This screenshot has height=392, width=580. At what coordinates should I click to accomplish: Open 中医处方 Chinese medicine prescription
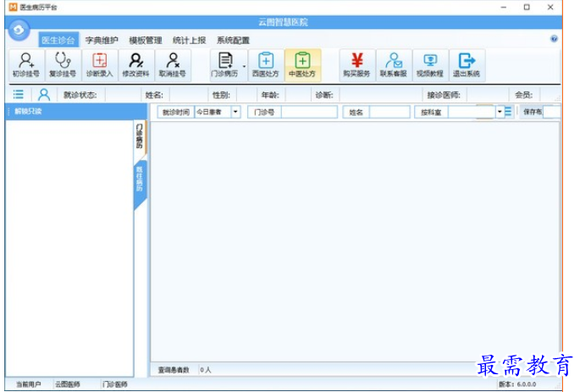[x=302, y=65]
